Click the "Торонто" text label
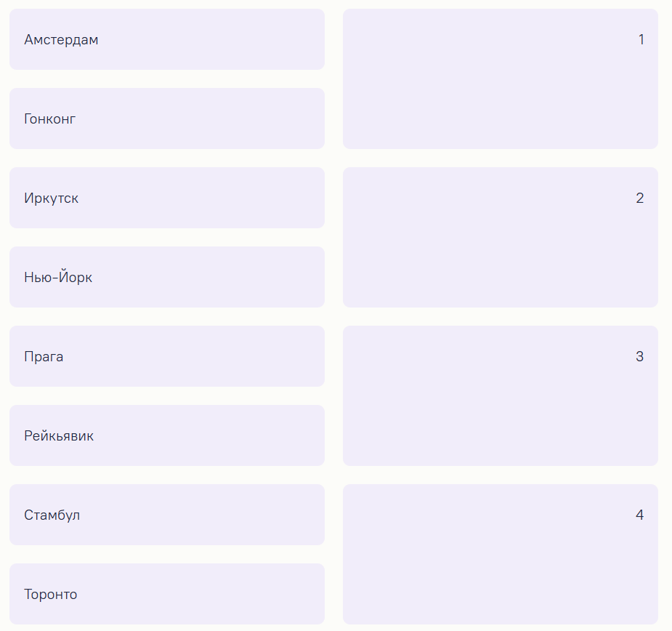672x631 pixels. [51, 594]
